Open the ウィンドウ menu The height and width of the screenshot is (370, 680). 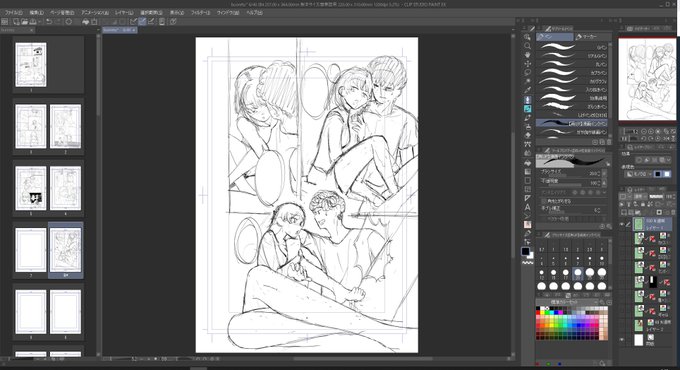[228, 13]
